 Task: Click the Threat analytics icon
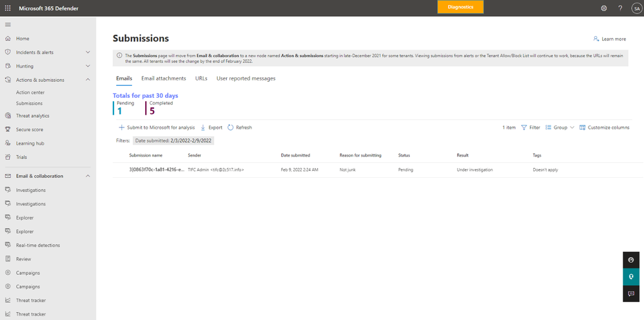click(x=7, y=116)
